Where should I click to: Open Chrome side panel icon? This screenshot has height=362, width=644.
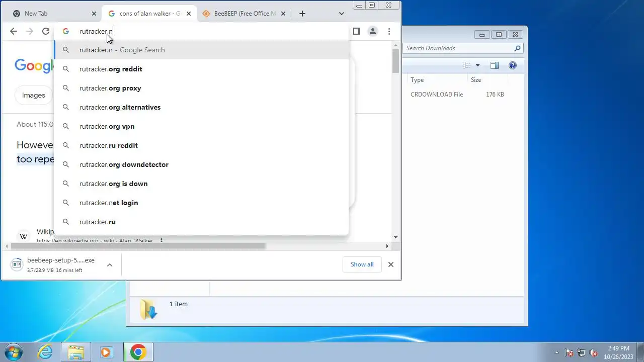click(x=356, y=31)
